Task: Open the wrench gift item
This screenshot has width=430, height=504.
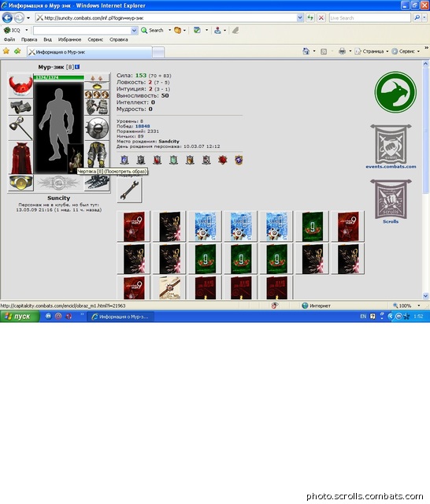Action: click(129, 191)
